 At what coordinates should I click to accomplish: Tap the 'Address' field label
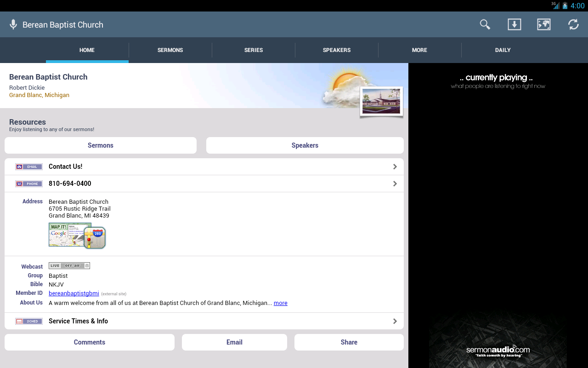click(x=33, y=201)
